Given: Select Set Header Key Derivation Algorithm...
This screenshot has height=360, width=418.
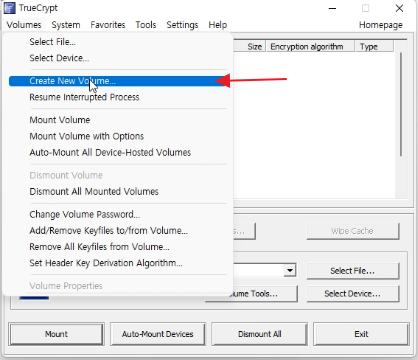Looking at the screenshot, I should [x=106, y=263].
